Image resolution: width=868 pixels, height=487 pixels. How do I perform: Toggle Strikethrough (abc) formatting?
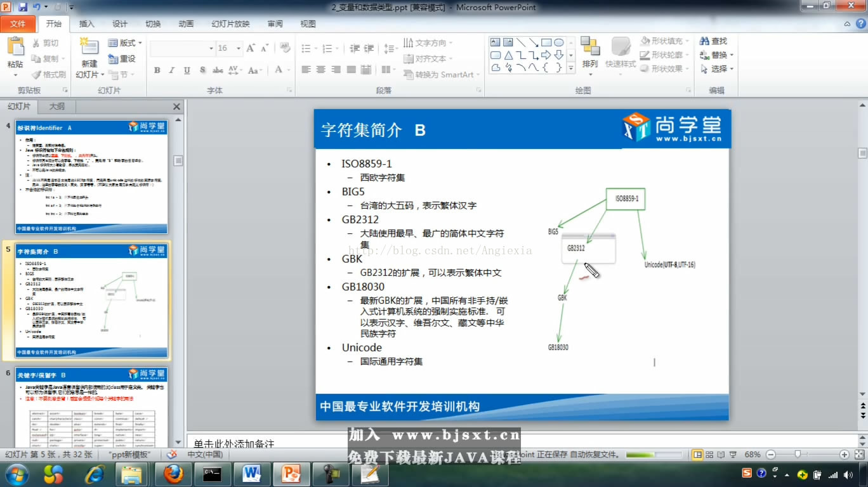click(218, 70)
